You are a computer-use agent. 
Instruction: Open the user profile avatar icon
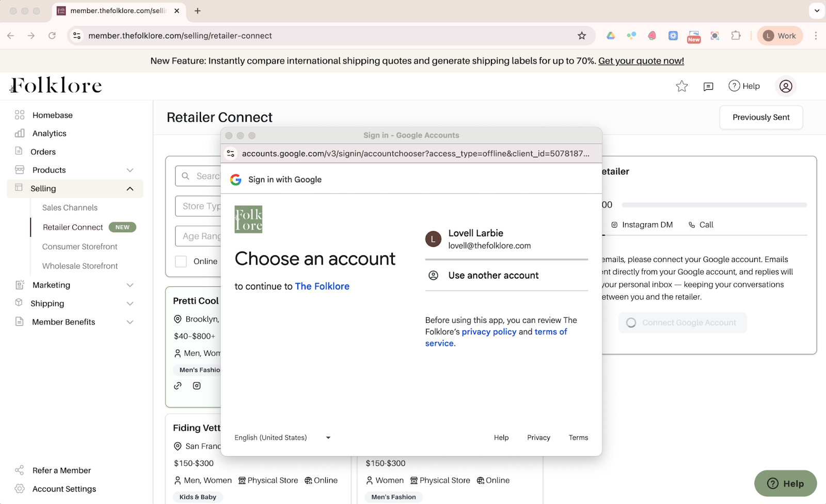[785, 86]
